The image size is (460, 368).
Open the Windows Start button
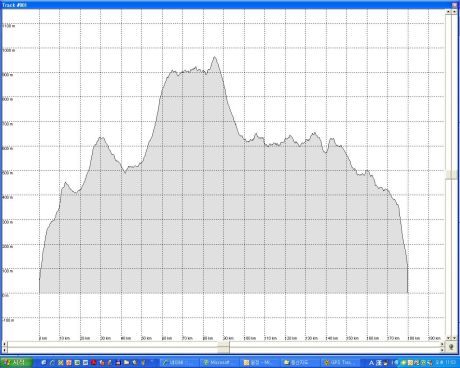click(16, 362)
